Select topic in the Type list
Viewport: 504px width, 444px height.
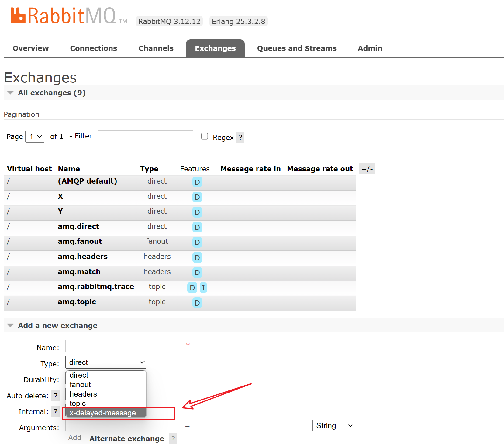point(106,404)
